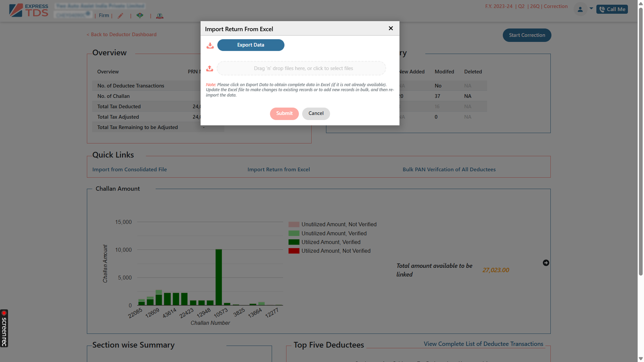Open the Income Tax portal icon in header

[x=140, y=15]
